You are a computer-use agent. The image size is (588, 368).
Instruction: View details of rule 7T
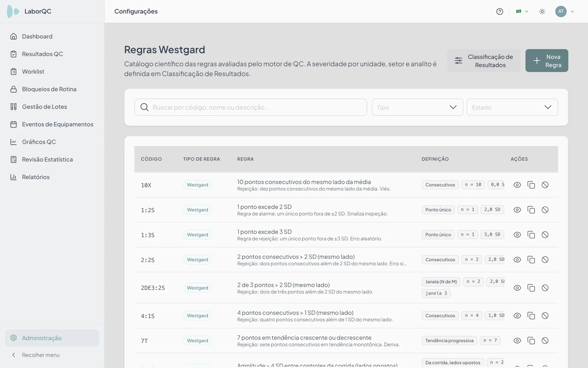click(517, 341)
